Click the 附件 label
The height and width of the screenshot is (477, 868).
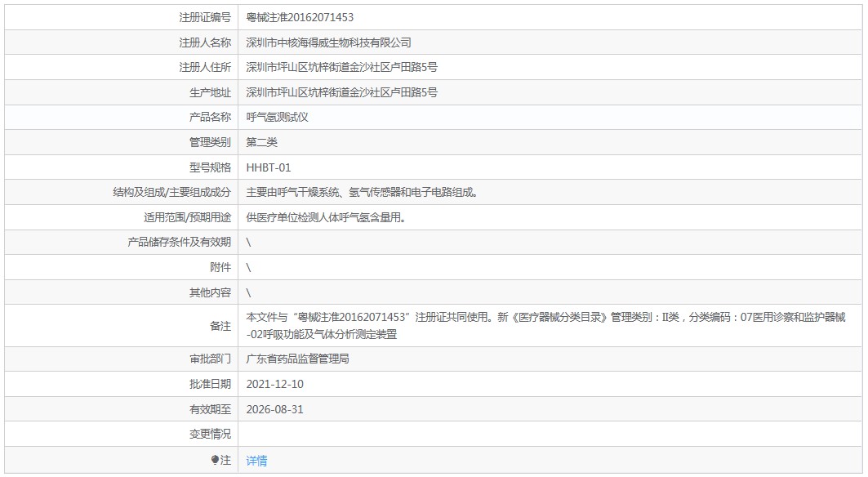220,267
